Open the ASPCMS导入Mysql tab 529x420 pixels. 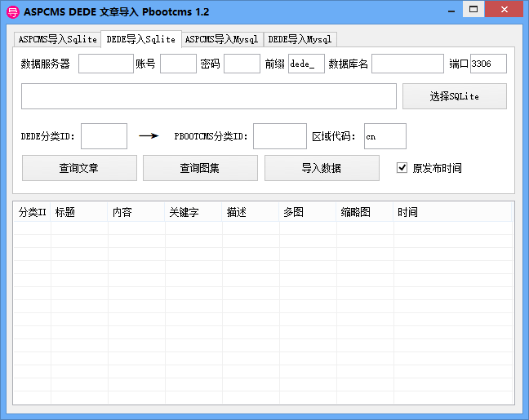pos(222,39)
